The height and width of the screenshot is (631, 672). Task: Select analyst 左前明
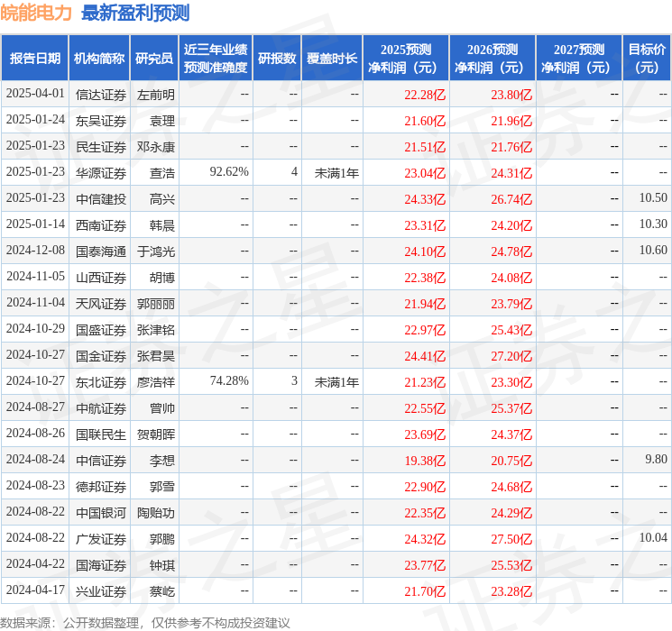click(x=155, y=95)
